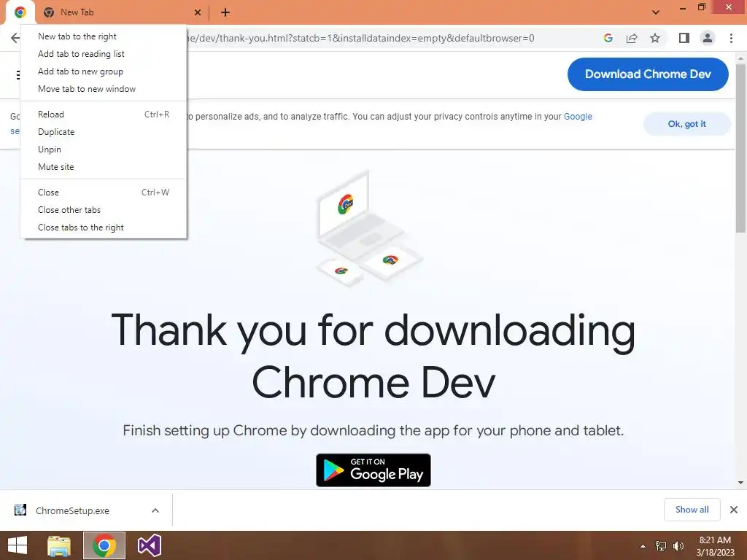Screen dimensions: 747x560
Task: Click Show all downloads button
Action: pyautogui.click(x=692, y=510)
